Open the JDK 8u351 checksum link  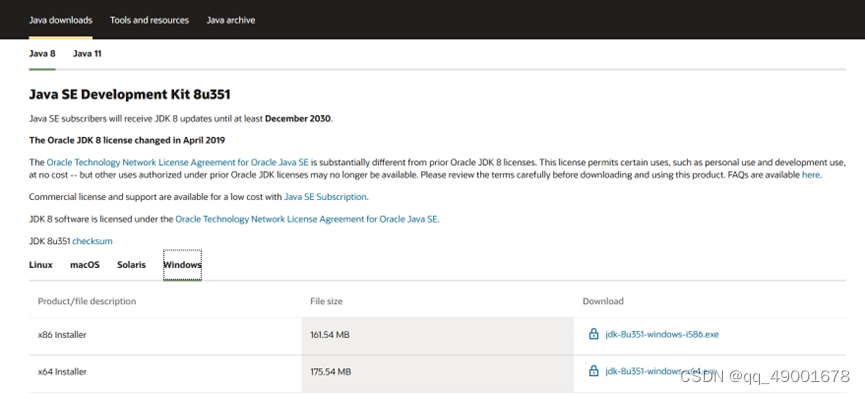[x=92, y=241]
